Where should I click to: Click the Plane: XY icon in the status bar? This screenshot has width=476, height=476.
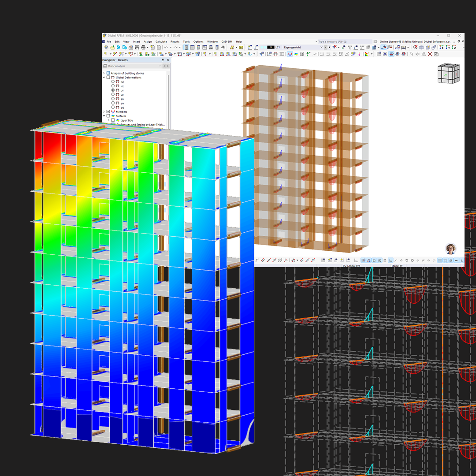397,265
